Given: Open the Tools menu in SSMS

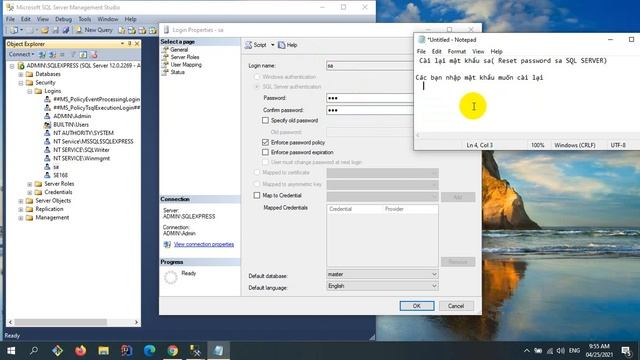Looking at the screenshot, I should [84, 19].
